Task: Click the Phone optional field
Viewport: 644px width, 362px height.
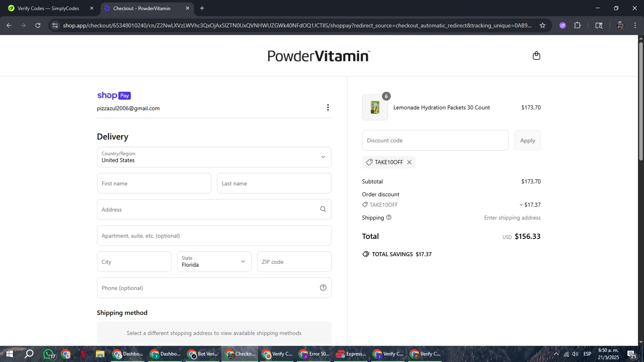Action: [x=214, y=288]
